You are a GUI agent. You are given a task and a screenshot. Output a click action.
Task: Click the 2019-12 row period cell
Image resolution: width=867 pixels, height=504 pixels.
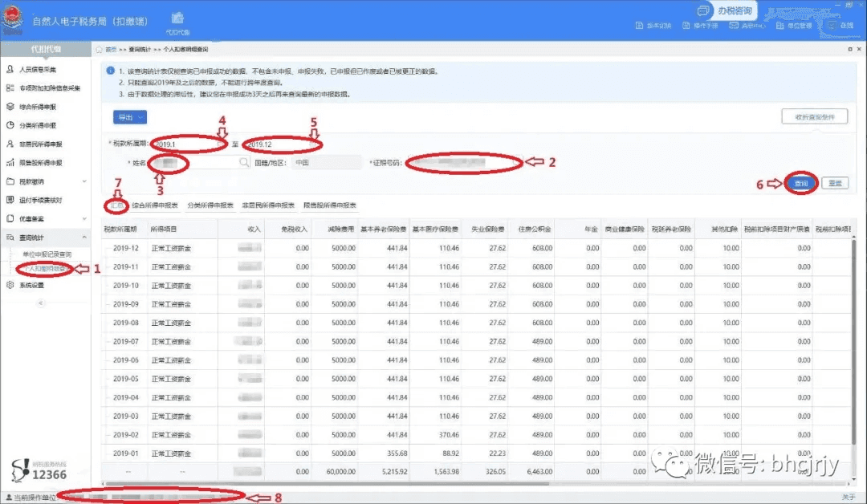(x=125, y=248)
